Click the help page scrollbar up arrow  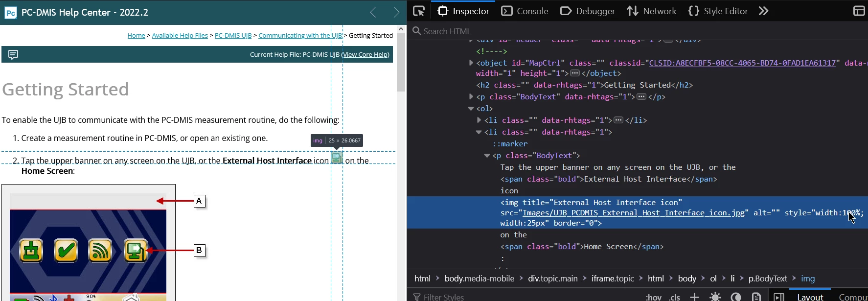(401, 29)
